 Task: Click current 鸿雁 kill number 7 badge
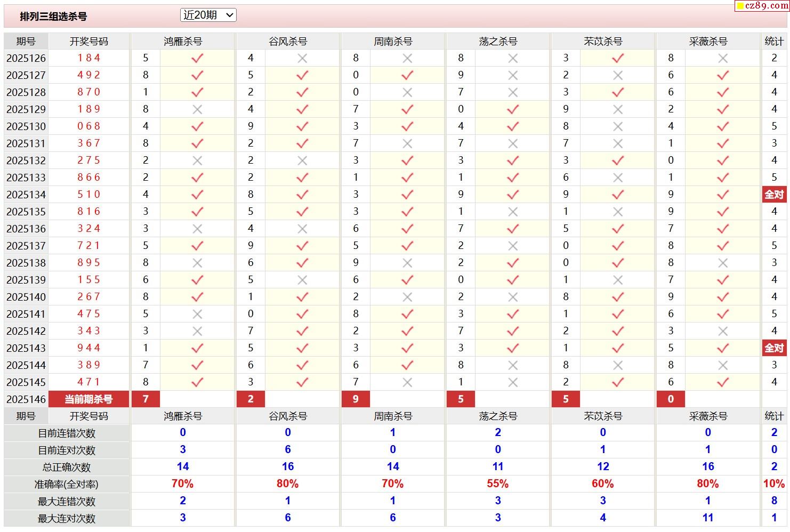146,399
